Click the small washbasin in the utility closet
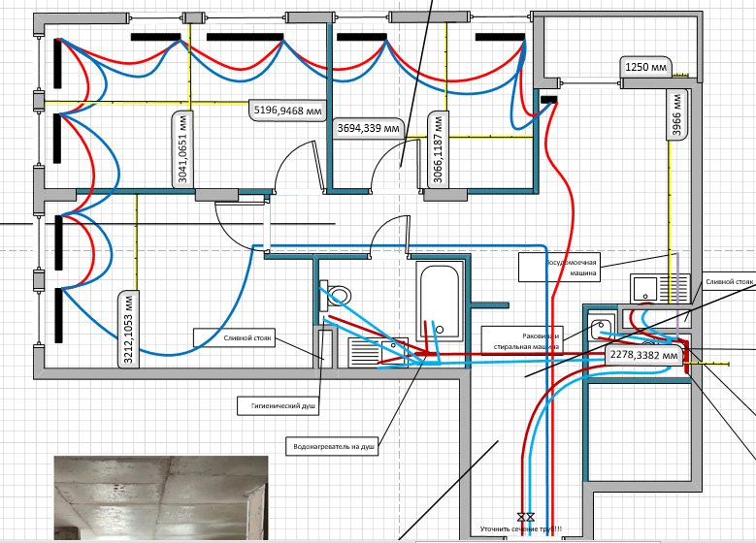Image resolution: width=756 pixels, height=543 pixels. coord(602,327)
